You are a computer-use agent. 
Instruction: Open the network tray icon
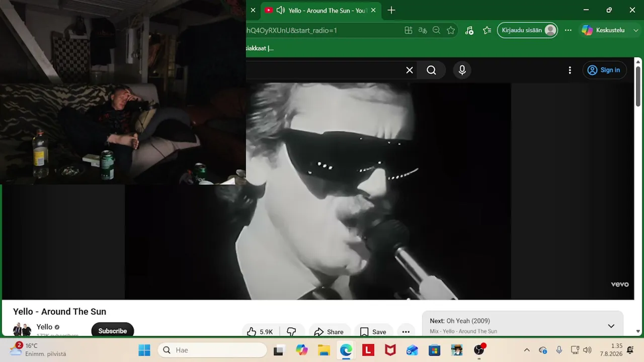pos(575,350)
